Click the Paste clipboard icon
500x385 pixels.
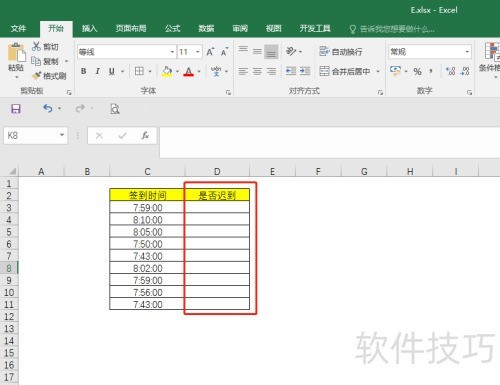coord(16,53)
